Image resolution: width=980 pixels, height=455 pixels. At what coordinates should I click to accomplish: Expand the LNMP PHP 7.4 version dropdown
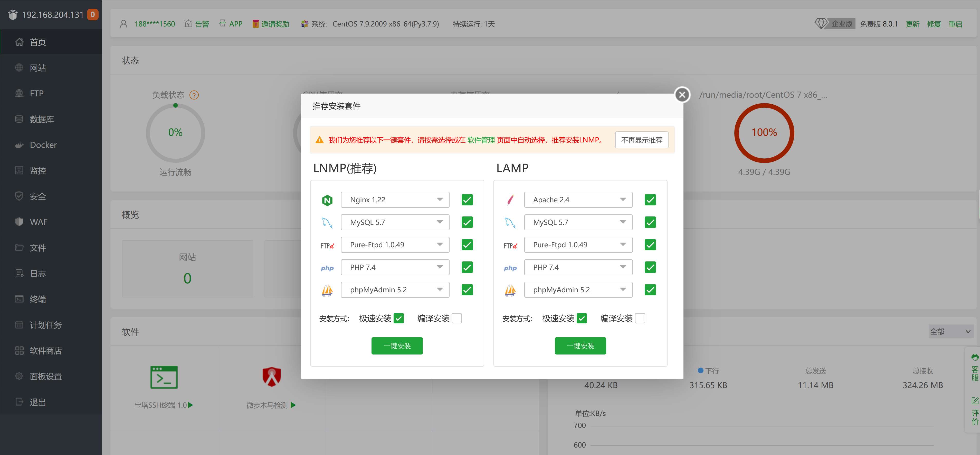click(395, 267)
